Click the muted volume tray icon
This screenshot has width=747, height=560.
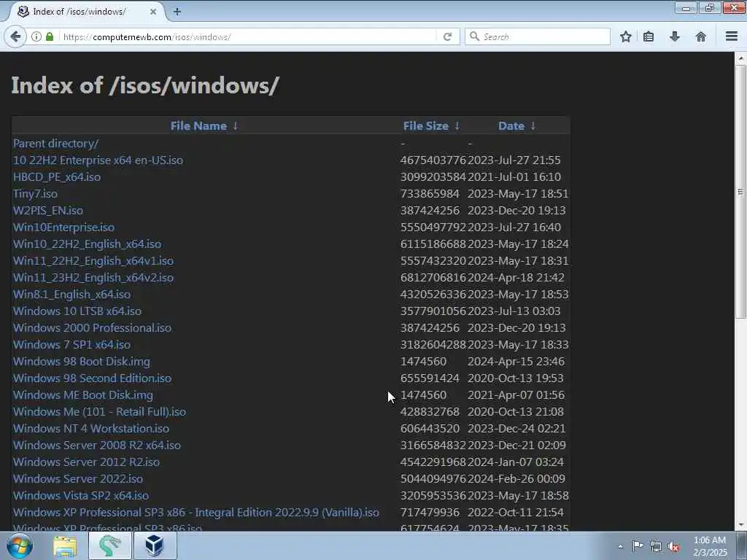click(x=673, y=546)
